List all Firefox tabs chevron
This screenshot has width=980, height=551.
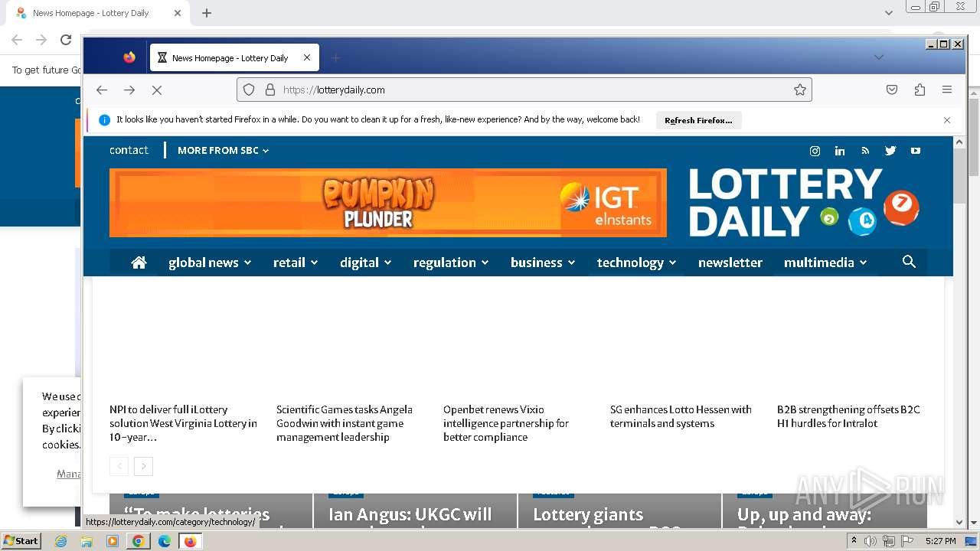pyautogui.click(x=879, y=57)
